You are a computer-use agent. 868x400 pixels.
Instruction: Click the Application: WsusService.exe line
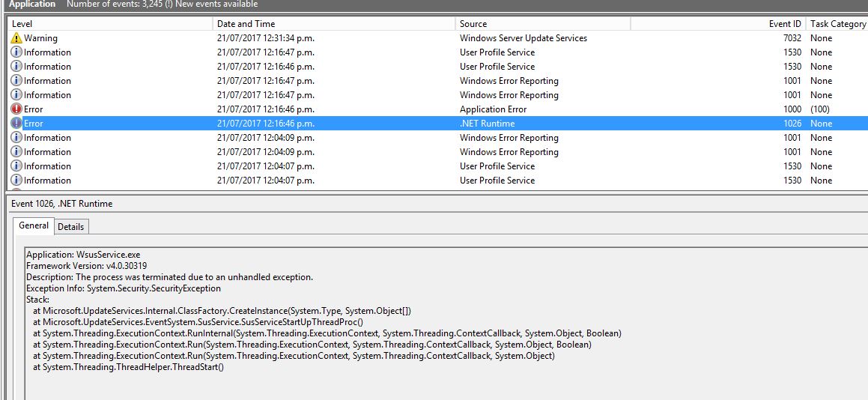83,255
